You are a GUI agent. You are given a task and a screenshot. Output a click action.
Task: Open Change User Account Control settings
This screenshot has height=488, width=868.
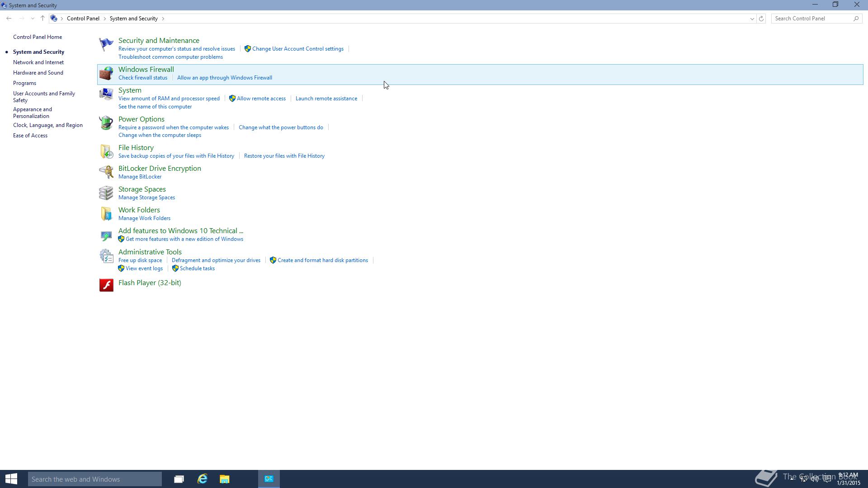click(298, 49)
